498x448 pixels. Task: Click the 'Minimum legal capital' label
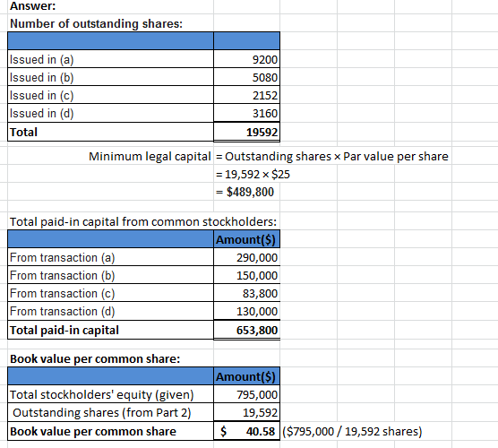tap(150, 156)
